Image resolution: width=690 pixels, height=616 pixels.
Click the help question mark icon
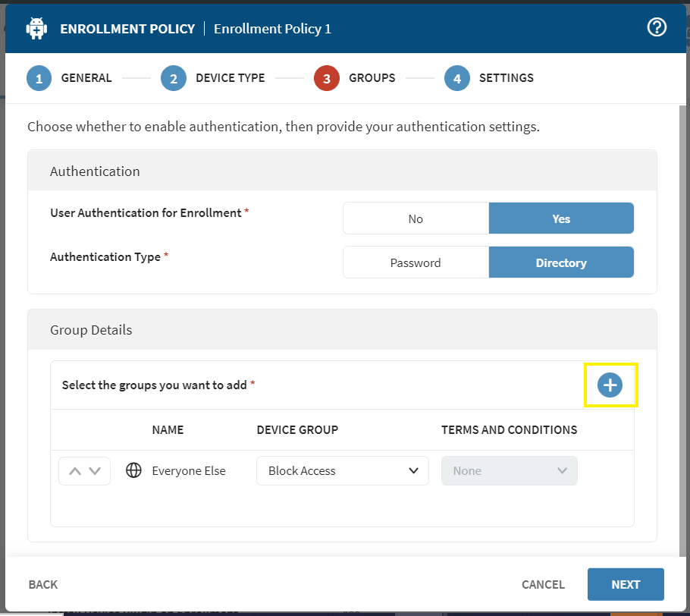pyautogui.click(x=656, y=28)
